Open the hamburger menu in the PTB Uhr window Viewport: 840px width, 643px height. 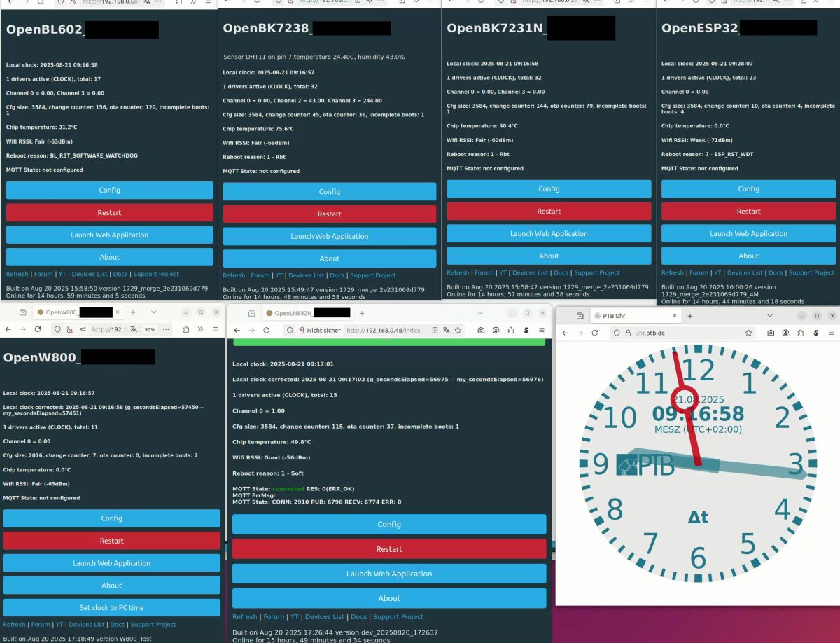click(x=831, y=333)
